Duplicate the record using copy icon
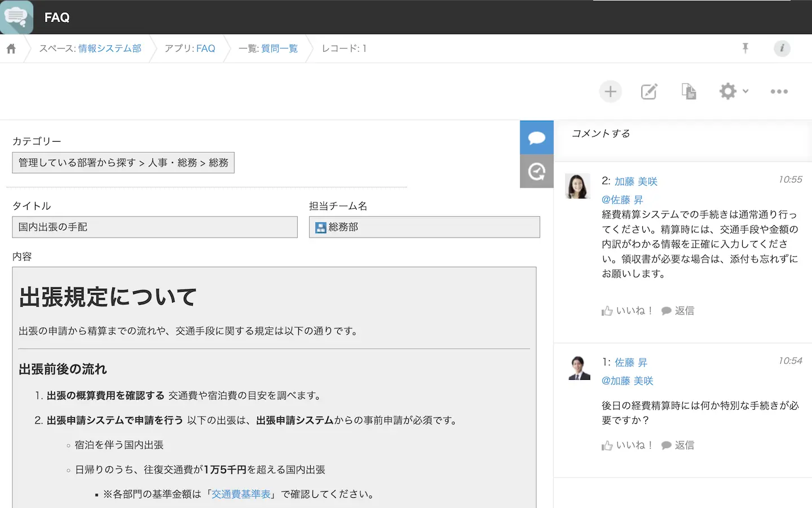The width and height of the screenshot is (812, 508). click(689, 91)
